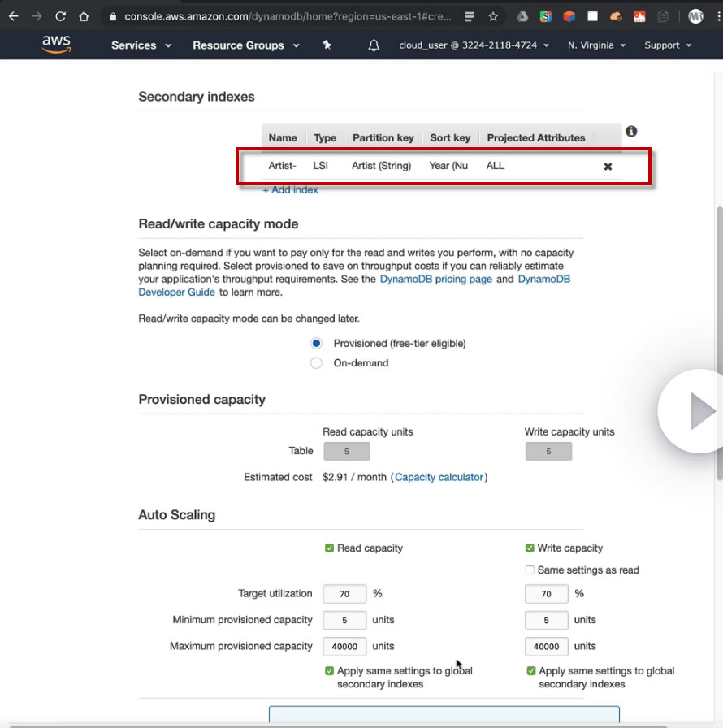Expand Resource Groups menu
Viewport: 723px width, 728px height.
point(246,45)
